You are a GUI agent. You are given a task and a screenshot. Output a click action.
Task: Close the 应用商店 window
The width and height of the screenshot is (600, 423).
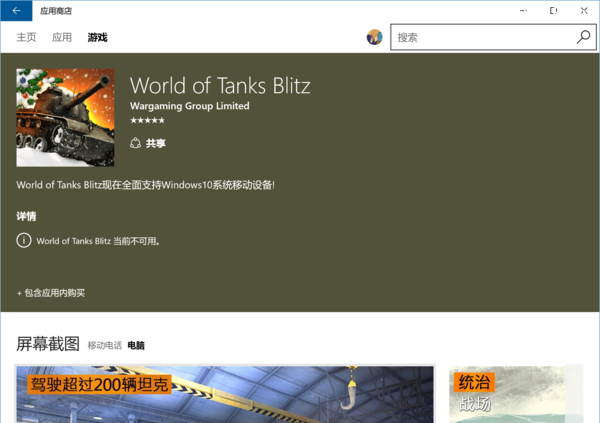(584, 11)
